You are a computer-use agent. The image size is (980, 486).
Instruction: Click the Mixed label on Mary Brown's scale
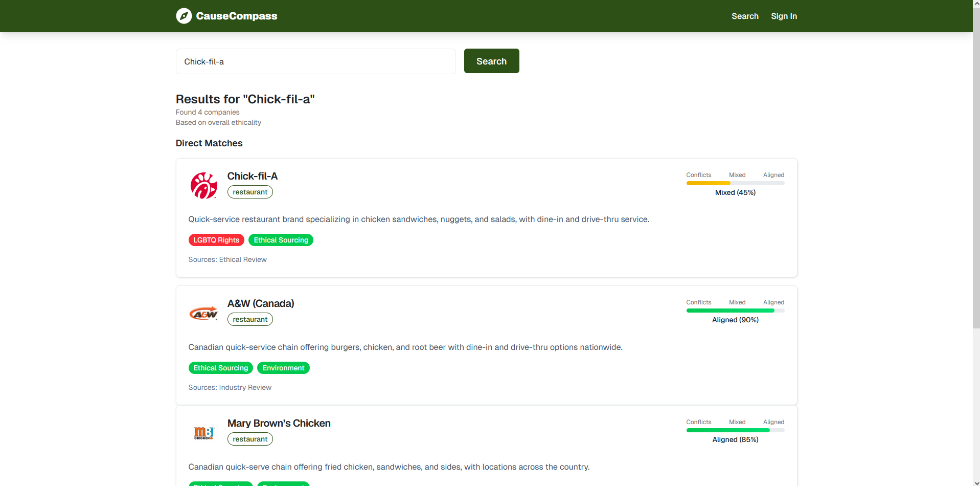737,422
